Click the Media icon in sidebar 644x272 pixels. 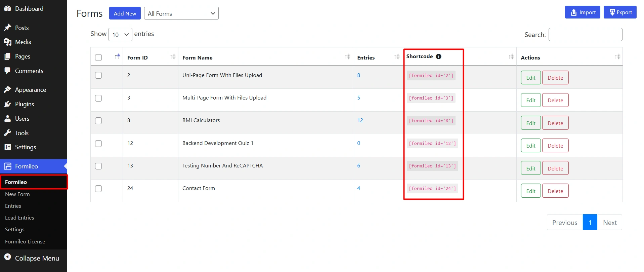click(x=7, y=42)
